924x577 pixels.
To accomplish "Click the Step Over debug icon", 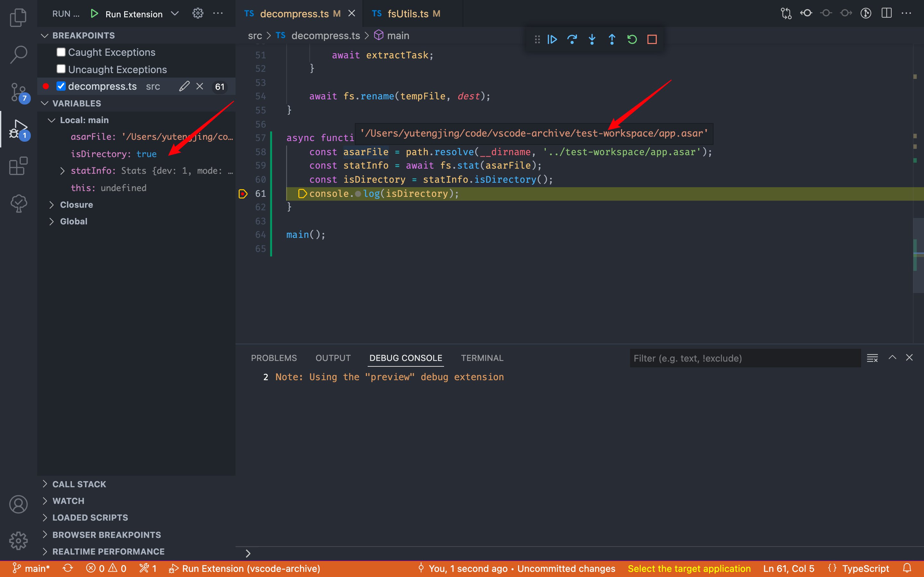I will (x=572, y=39).
